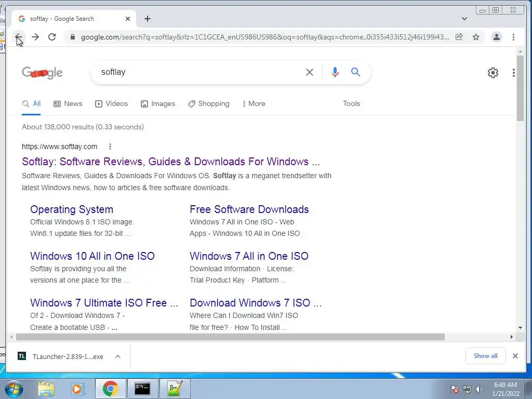This screenshot has height=399, width=532.
Task: Click the scroll down arrow
Action: pos(520,328)
